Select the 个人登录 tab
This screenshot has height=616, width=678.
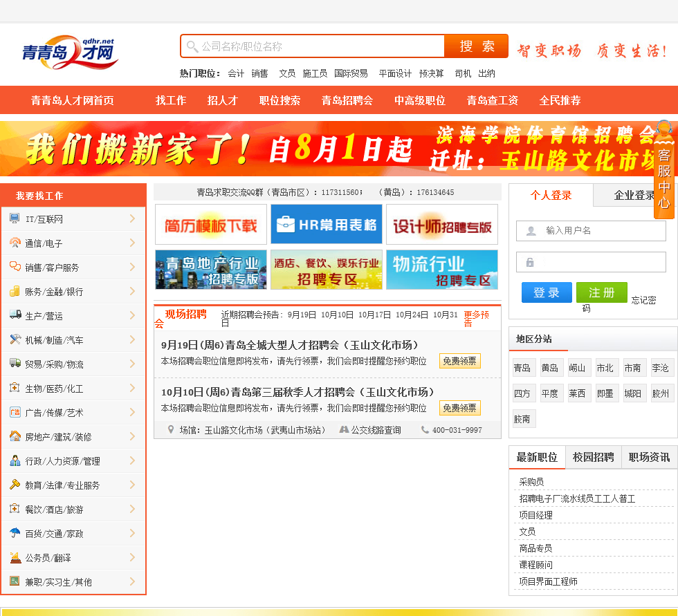pos(551,195)
